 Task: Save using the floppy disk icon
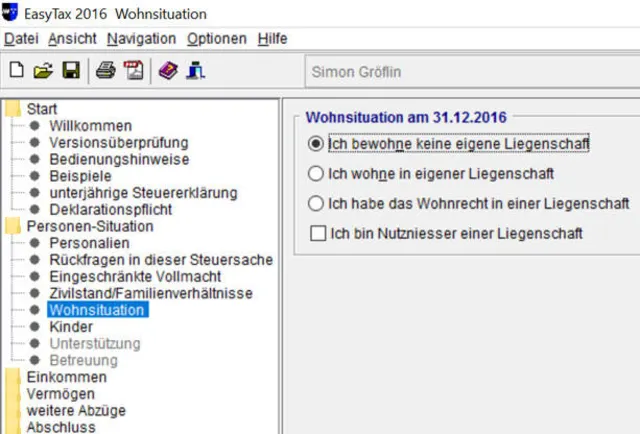pos(71,71)
